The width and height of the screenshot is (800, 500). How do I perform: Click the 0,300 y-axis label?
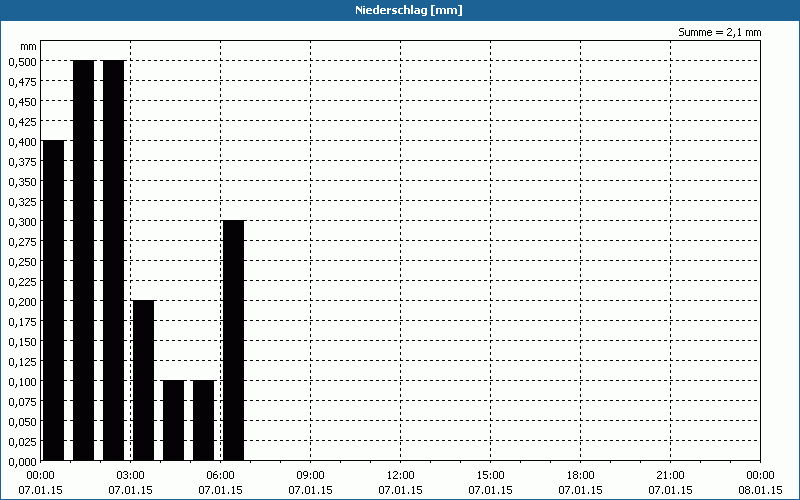[23, 221]
